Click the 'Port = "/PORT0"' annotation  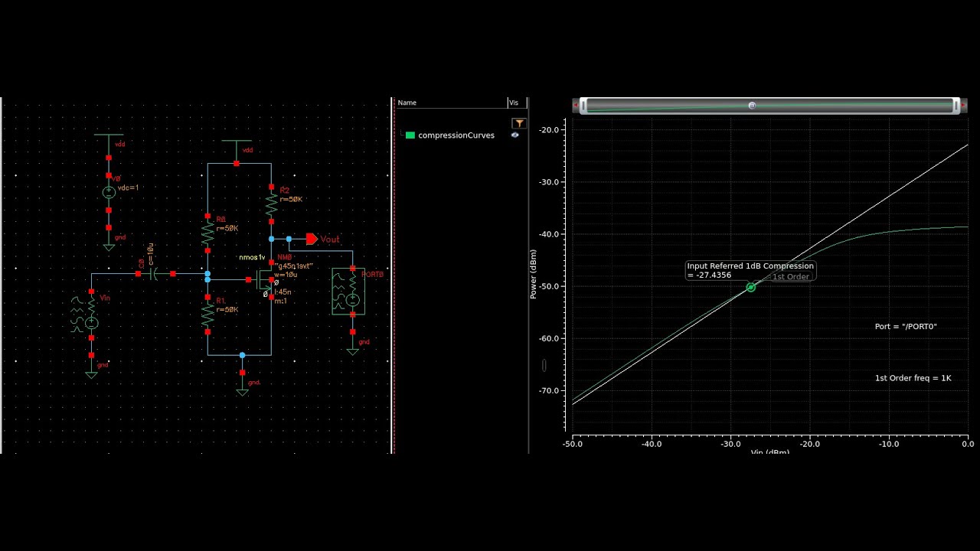click(906, 327)
